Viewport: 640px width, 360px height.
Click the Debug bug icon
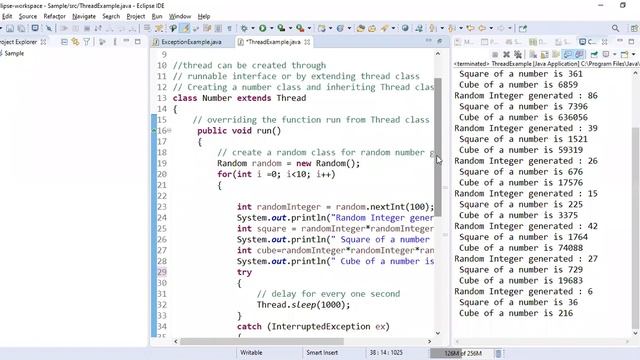coord(244,28)
